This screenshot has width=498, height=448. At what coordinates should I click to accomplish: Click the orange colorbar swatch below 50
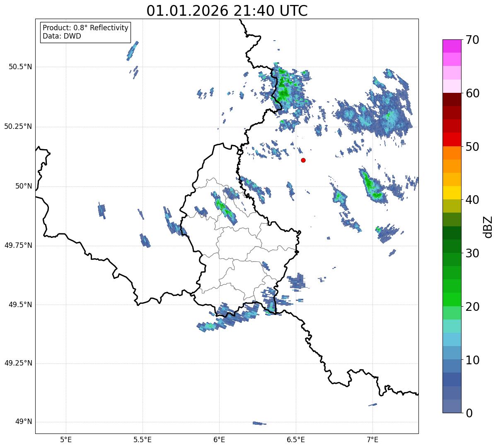click(452, 153)
